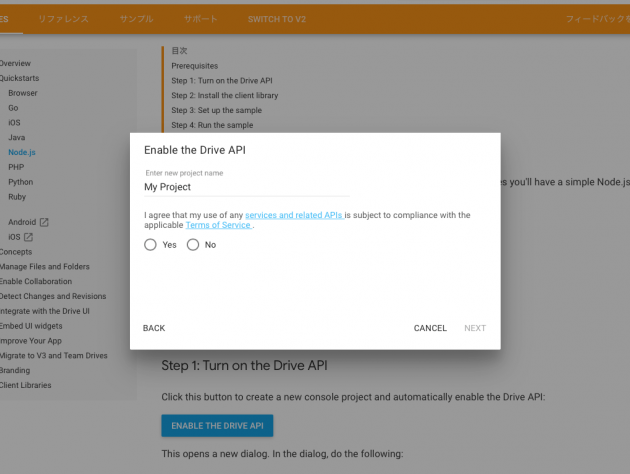Click ENABLE THE DRIVE API button
This screenshot has height=474, width=630.
[217, 425]
